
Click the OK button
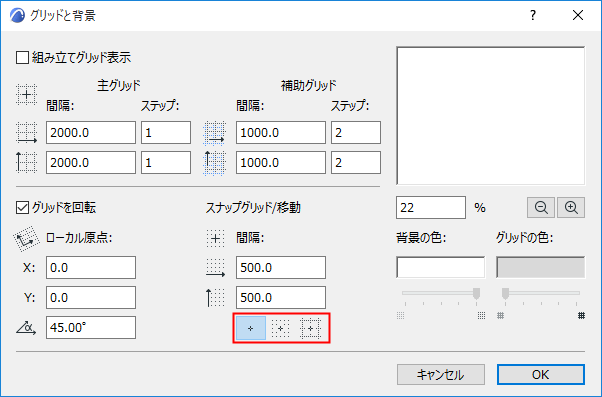541,375
